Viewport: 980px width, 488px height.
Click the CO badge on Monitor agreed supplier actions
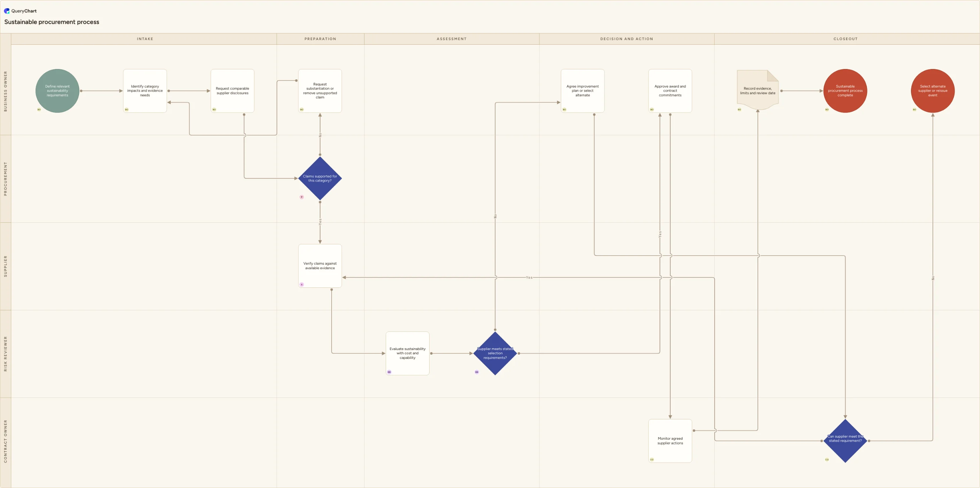[x=652, y=459]
